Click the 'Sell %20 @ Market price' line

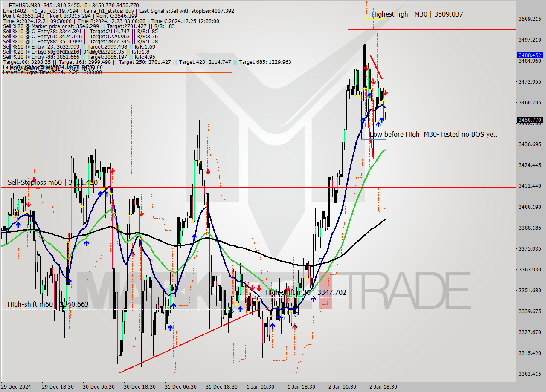(x=89, y=26)
